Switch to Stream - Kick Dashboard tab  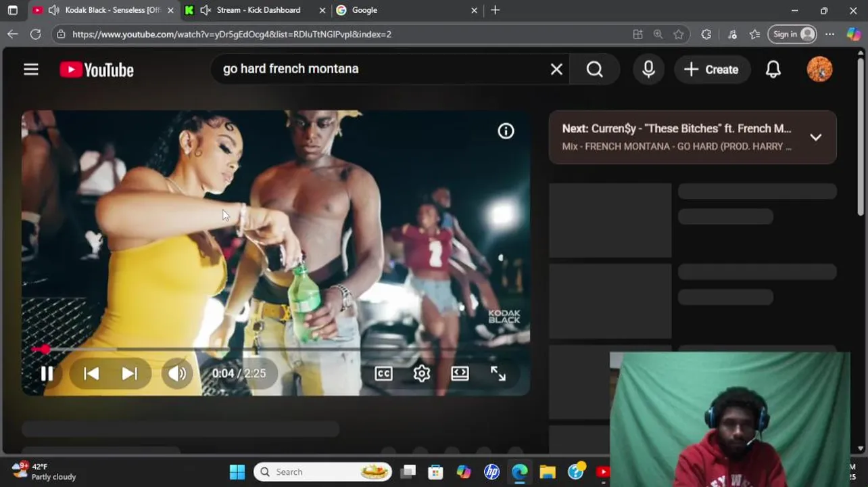coord(257,10)
